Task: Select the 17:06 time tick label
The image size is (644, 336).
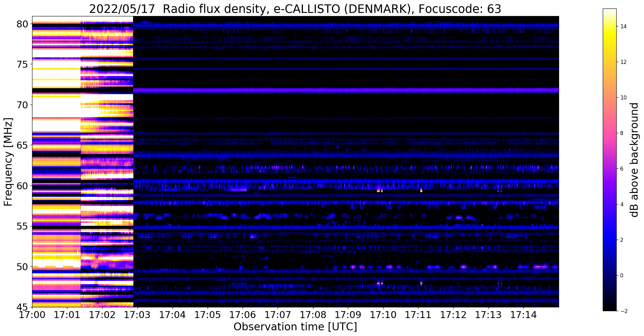Action: [243, 315]
